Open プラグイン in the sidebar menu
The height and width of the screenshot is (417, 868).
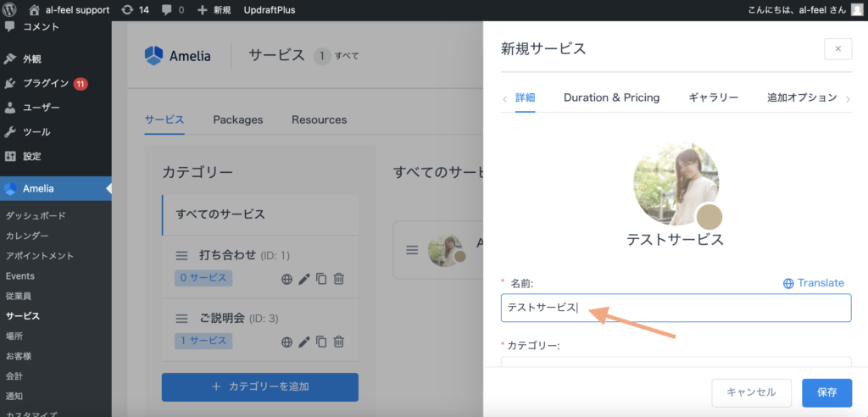pos(46,83)
